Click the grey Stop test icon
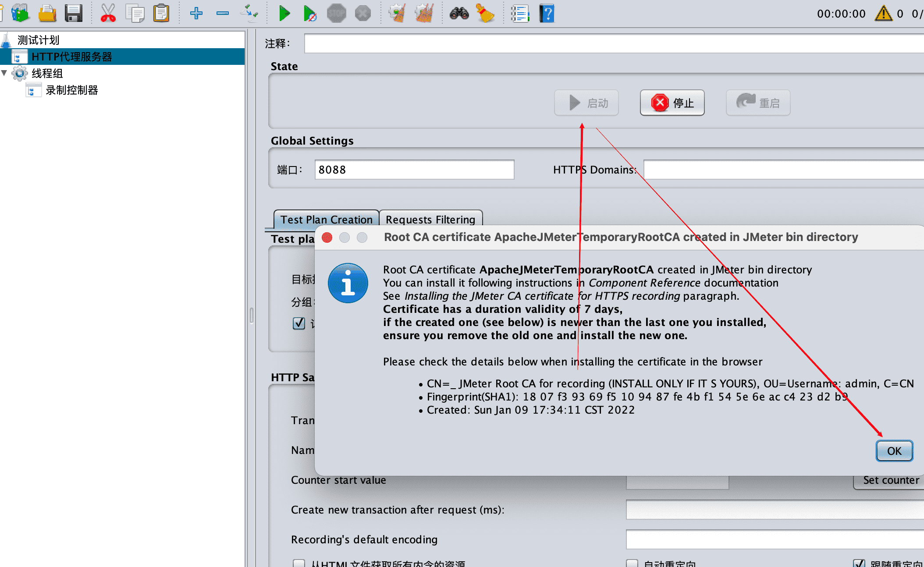The width and height of the screenshot is (924, 567). [x=336, y=13]
